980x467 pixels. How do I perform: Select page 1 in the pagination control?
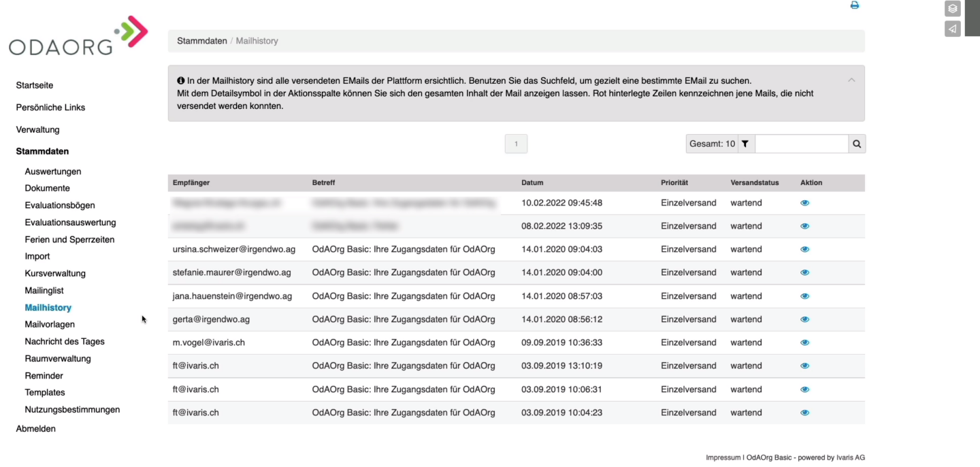[x=516, y=144]
